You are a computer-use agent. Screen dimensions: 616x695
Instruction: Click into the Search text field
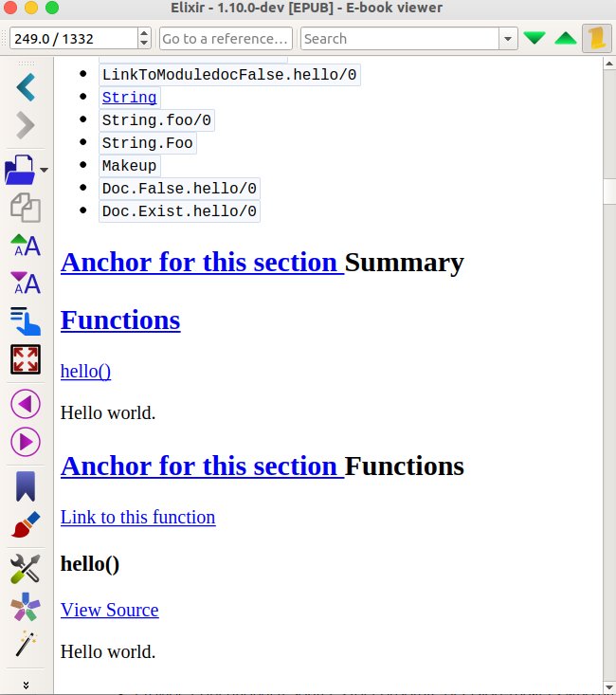pyautogui.click(x=400, y=39)
